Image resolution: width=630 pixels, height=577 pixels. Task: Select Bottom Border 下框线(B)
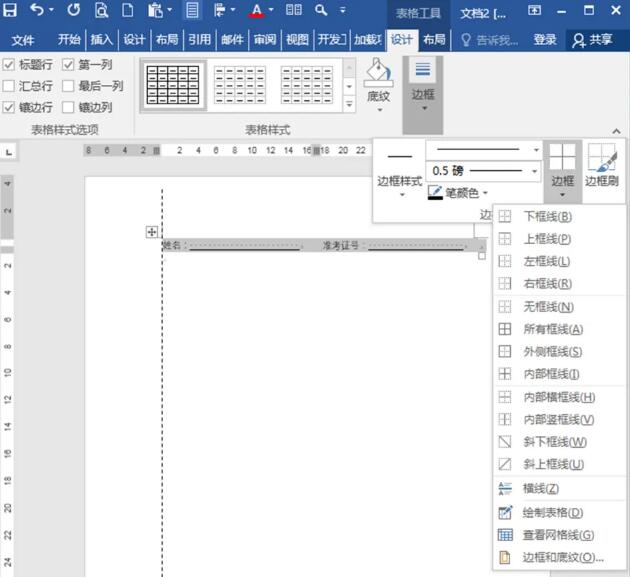tap(559, 217)
